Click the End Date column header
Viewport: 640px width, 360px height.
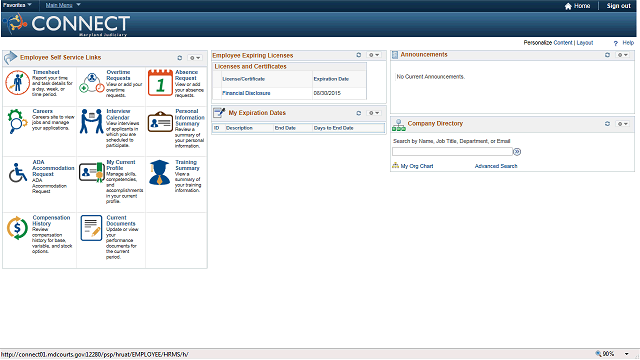tap(285, 128)
